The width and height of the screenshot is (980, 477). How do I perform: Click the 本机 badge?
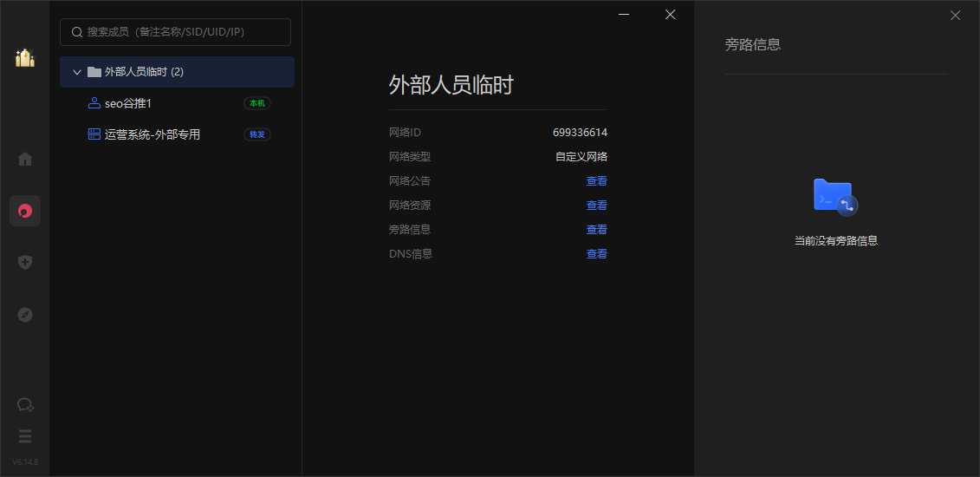click(256, 103)
